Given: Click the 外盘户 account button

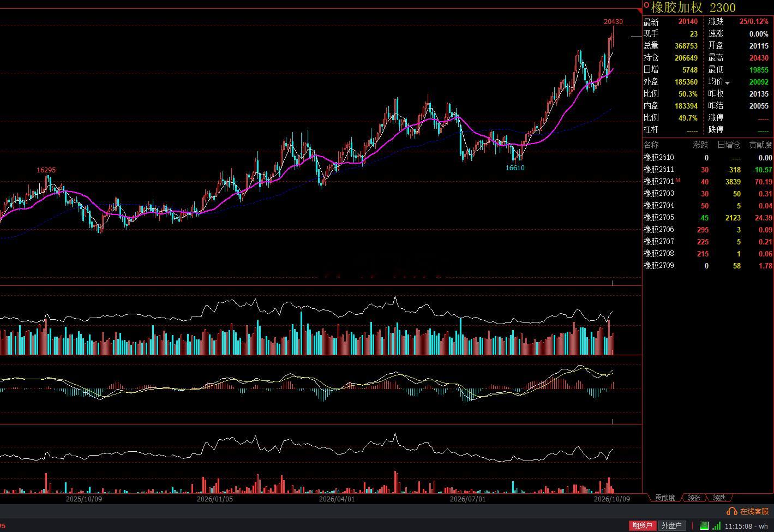Looking at the screenshot, I should pyautogui.click(x=671, y=526).
